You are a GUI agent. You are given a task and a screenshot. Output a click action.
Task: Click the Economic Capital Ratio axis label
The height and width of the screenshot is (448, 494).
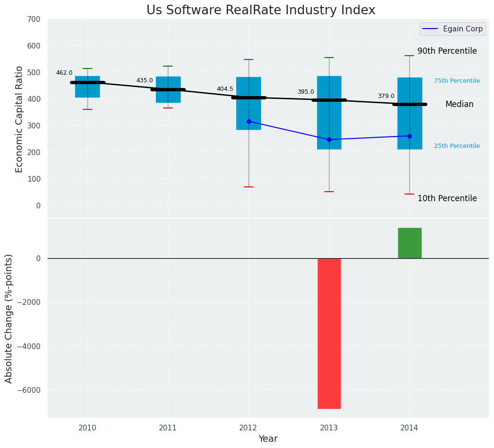click(19, 119)
